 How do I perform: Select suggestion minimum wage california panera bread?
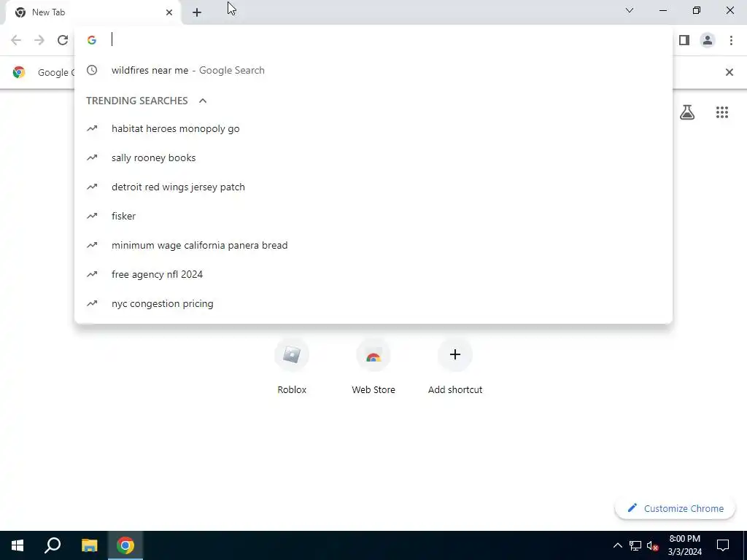[373, 245]
